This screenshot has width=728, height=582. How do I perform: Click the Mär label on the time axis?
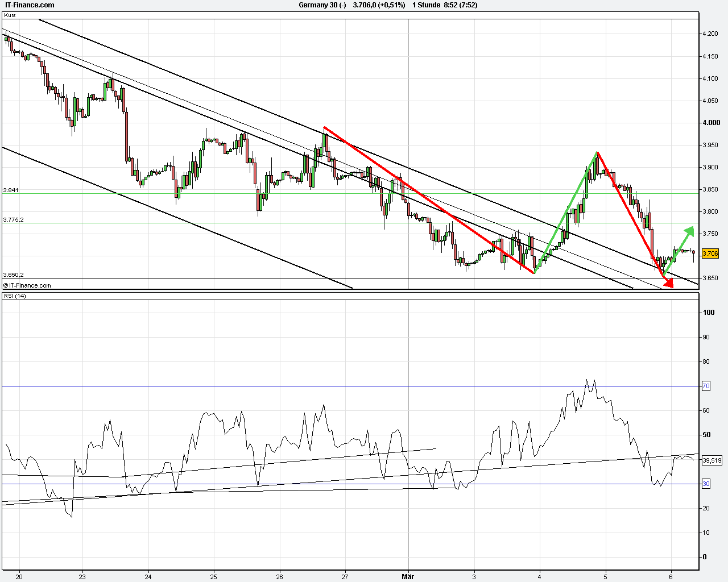[x=407, y=576]
